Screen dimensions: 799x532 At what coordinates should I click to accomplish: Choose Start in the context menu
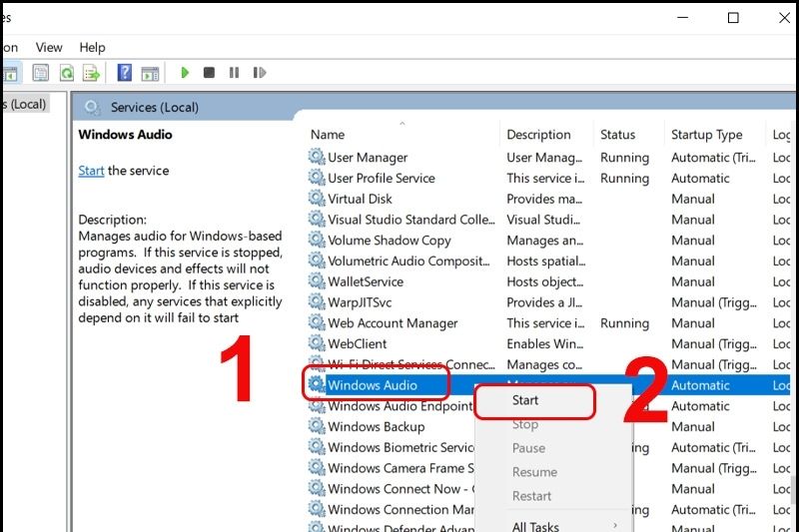[x=525, y=400]
